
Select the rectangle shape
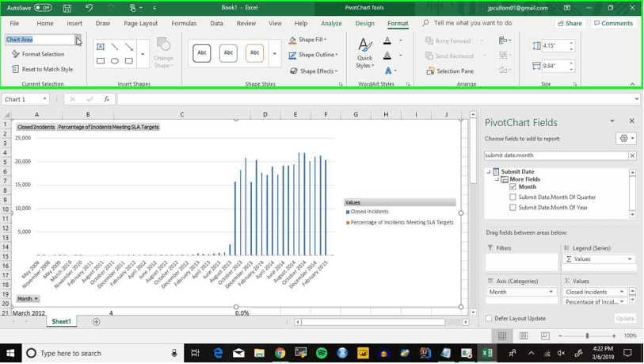point(101,61)
